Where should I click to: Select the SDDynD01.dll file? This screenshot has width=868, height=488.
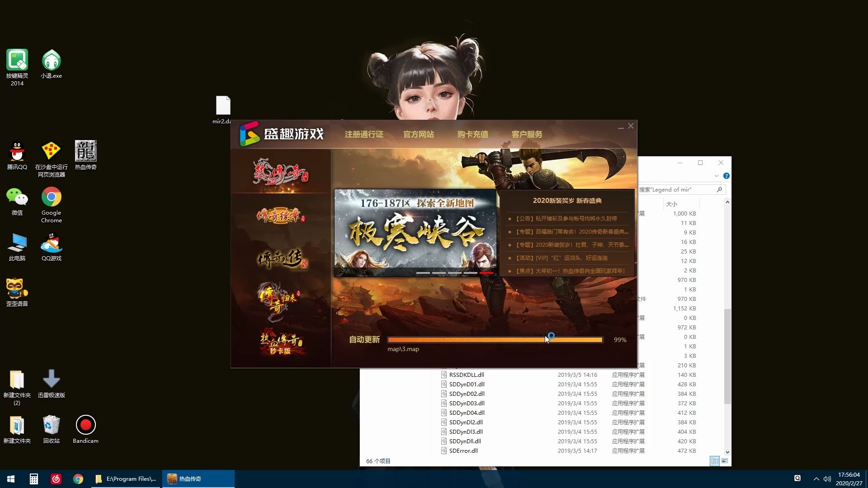pos(467,385)
